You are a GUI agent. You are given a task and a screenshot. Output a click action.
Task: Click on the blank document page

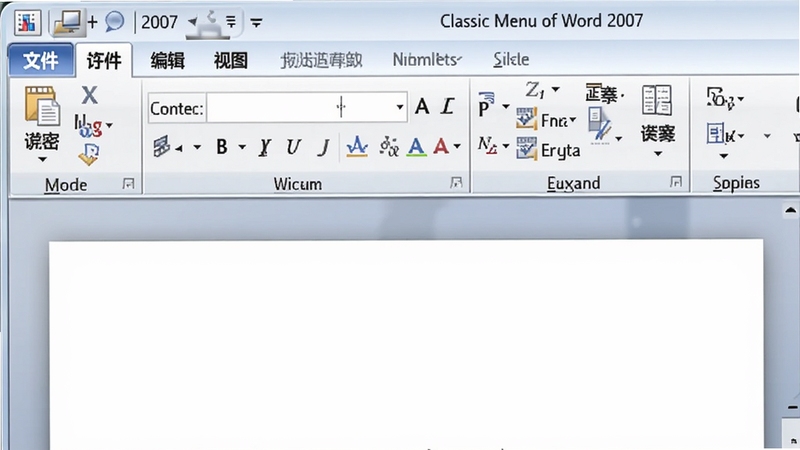click(x=406, y=344)
